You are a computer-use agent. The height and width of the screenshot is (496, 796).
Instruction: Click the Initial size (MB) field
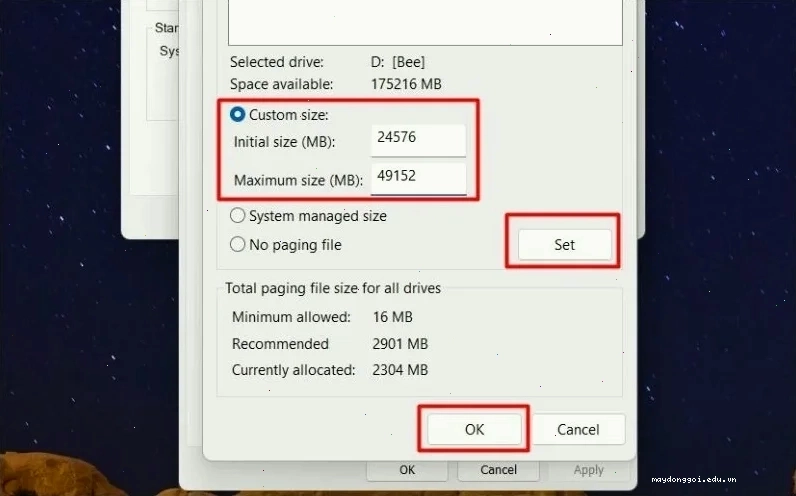pyautogui.click(x=418, y=141)
